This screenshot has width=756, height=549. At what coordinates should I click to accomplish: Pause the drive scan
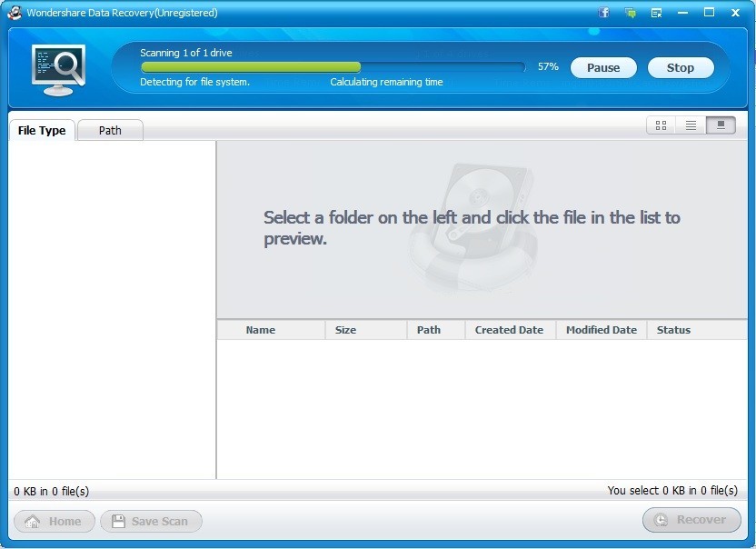tap(602, 67)
